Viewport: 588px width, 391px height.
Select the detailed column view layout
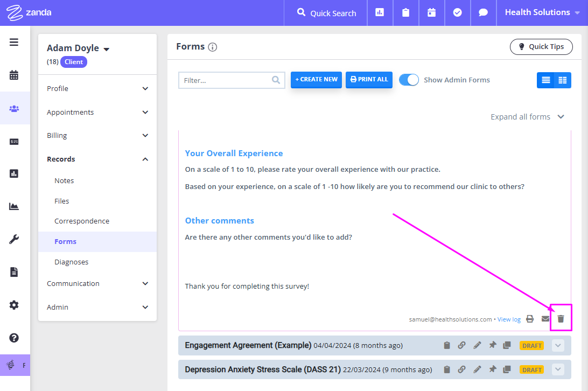click(562, 80)
